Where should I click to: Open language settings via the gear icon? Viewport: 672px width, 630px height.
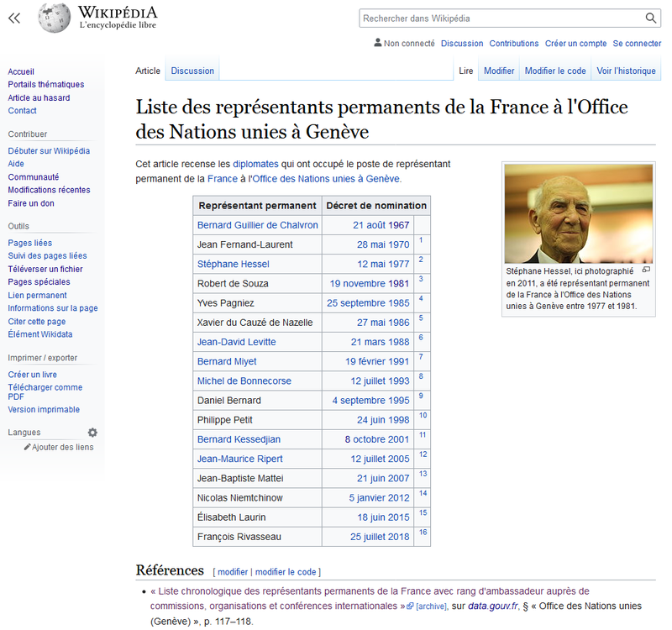pos(92,432)
